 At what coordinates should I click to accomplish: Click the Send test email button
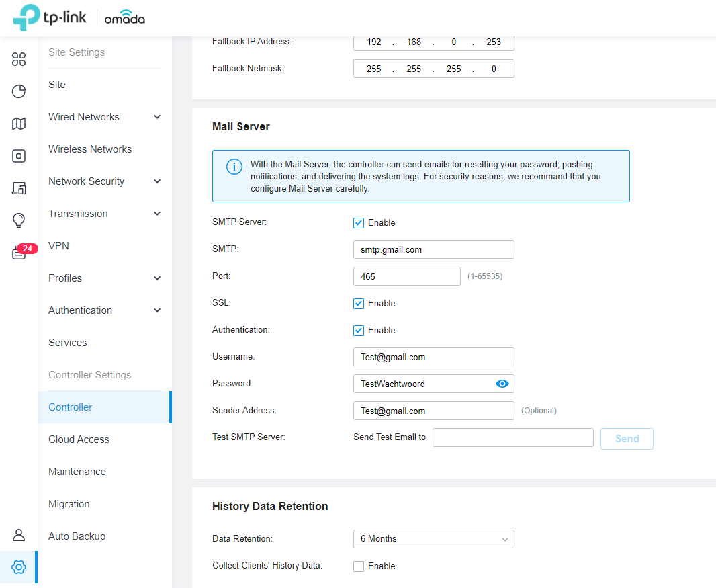point(627,439)
